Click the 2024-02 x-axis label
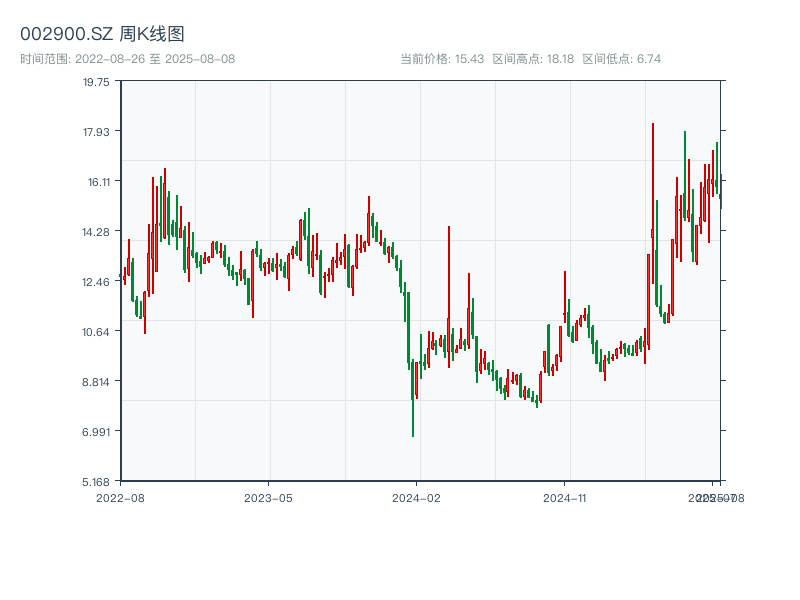 click(x=416, y=498)
